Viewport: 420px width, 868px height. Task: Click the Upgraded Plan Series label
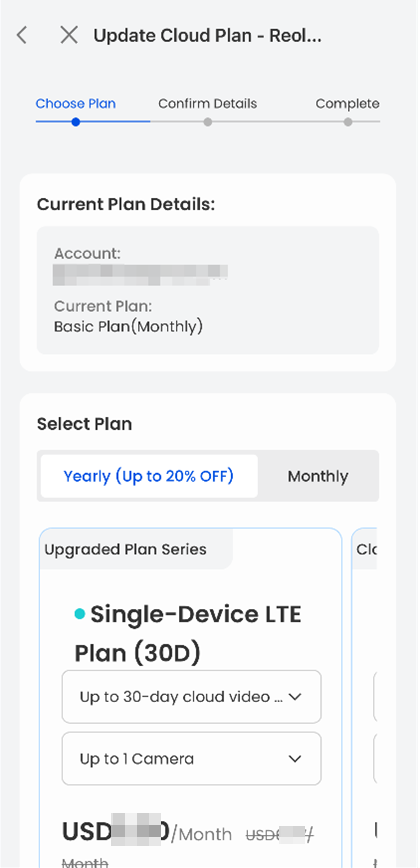126,549
